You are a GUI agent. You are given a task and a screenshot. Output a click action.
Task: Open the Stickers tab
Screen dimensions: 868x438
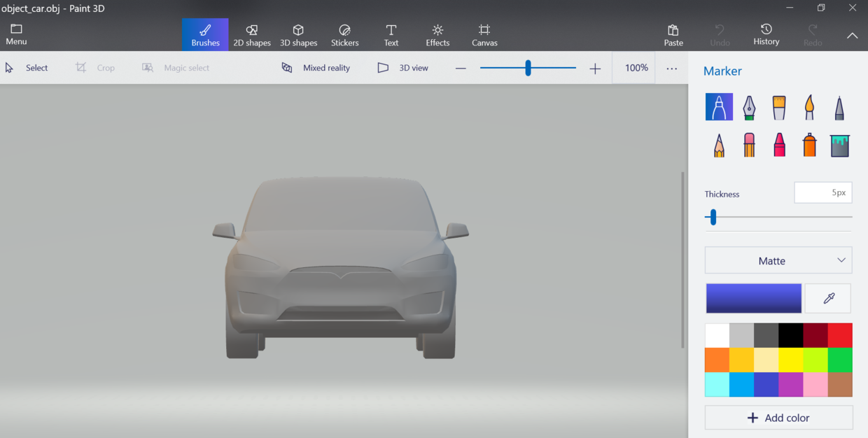click(344, 34)
